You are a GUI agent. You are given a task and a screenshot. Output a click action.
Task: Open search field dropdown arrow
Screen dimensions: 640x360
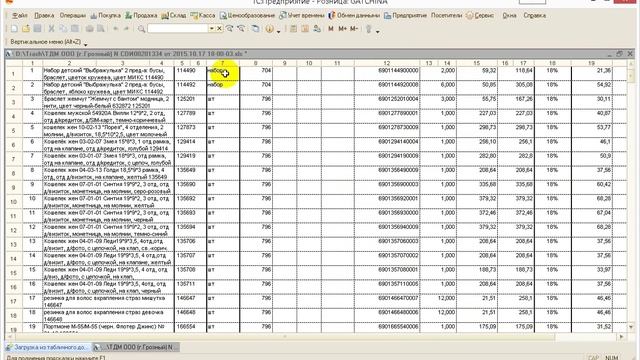point(212,29)
